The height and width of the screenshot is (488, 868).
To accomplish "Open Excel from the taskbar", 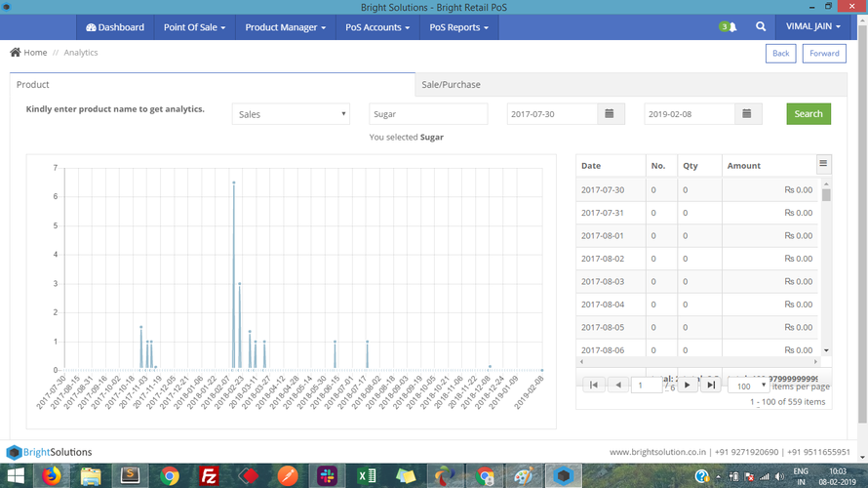I will click(x=367, y=476).
